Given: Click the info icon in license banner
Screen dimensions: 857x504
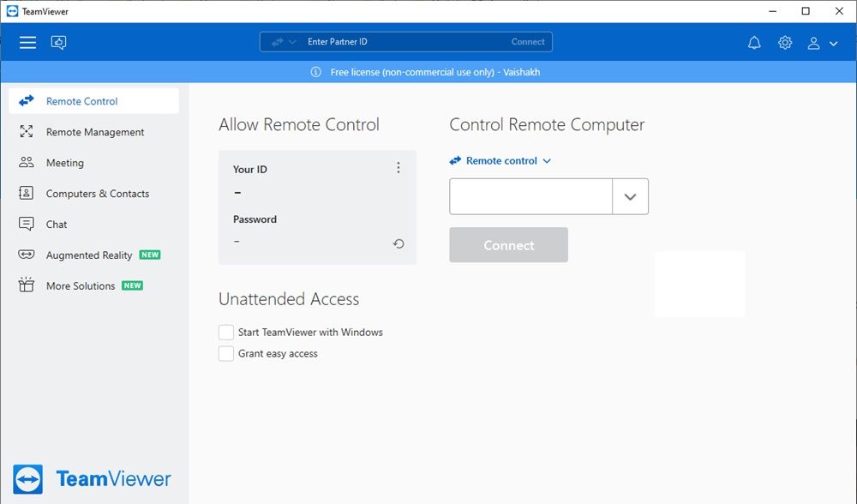Looking at the screenshot, I should (316, 72).
